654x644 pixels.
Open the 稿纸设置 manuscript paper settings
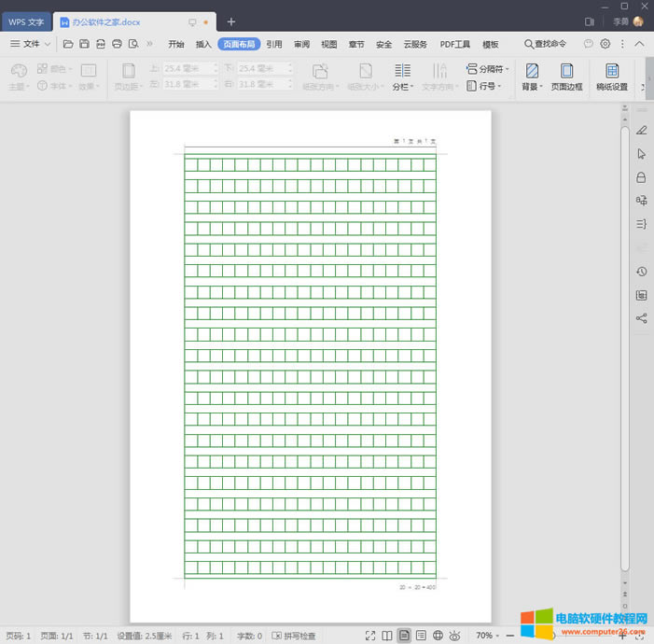click(x=612, y=76)
